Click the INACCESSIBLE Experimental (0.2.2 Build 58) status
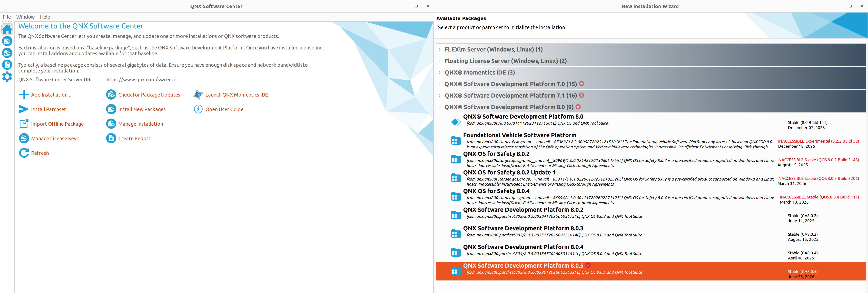This screenshot has height=293, width=868. tap(818, 141)
